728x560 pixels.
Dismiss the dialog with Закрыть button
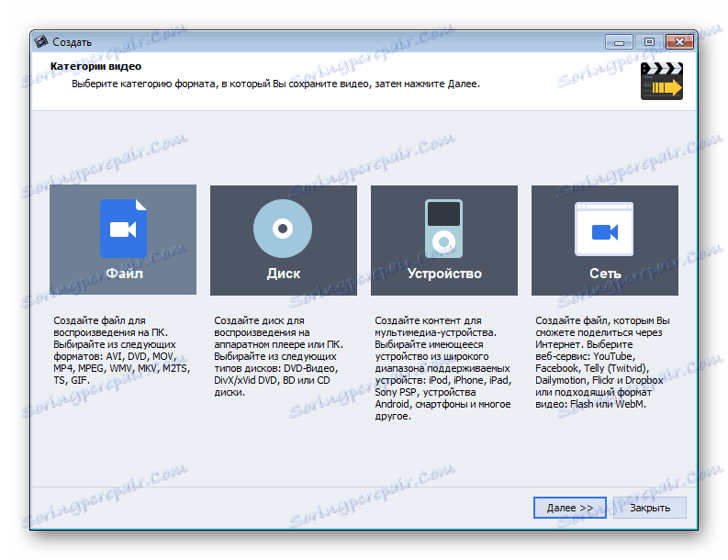pyautogui.click(x=650, y=508)
